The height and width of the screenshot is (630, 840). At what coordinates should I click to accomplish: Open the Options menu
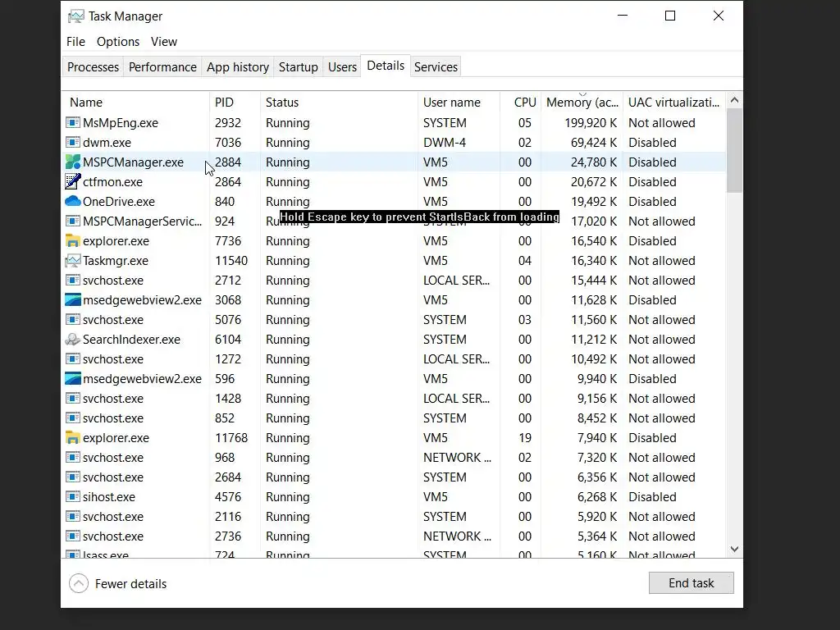[x=118, y=42]
